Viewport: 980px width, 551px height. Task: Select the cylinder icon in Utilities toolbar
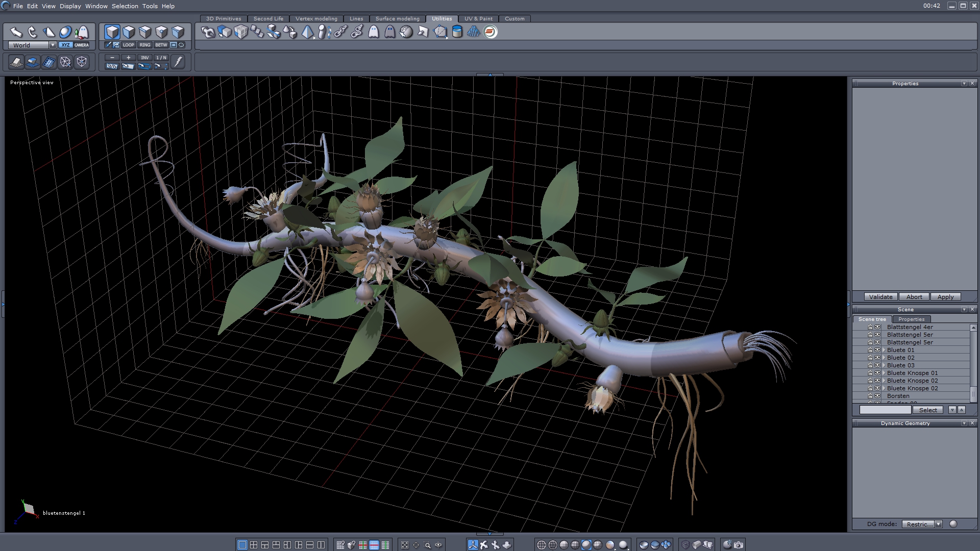coord(457,32)
